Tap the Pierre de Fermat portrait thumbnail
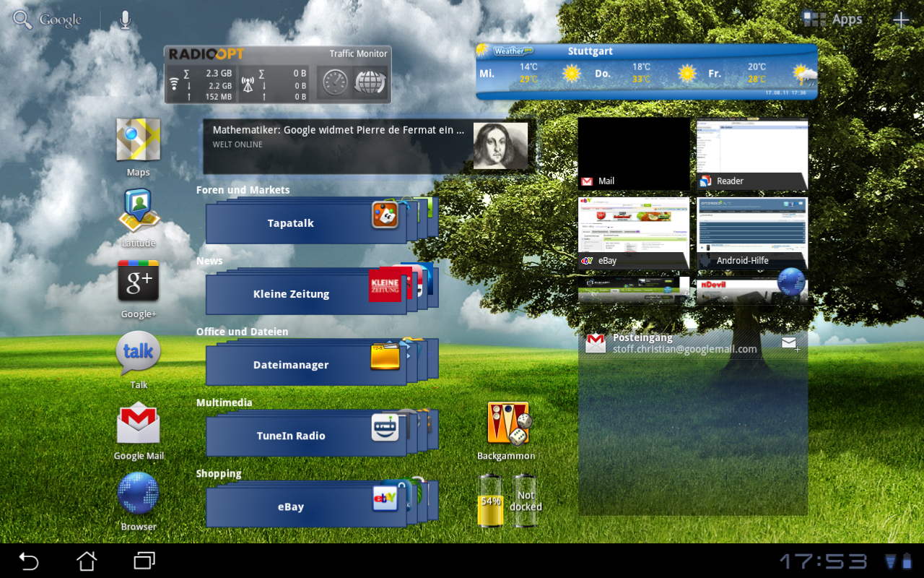 tap(500, 146)
